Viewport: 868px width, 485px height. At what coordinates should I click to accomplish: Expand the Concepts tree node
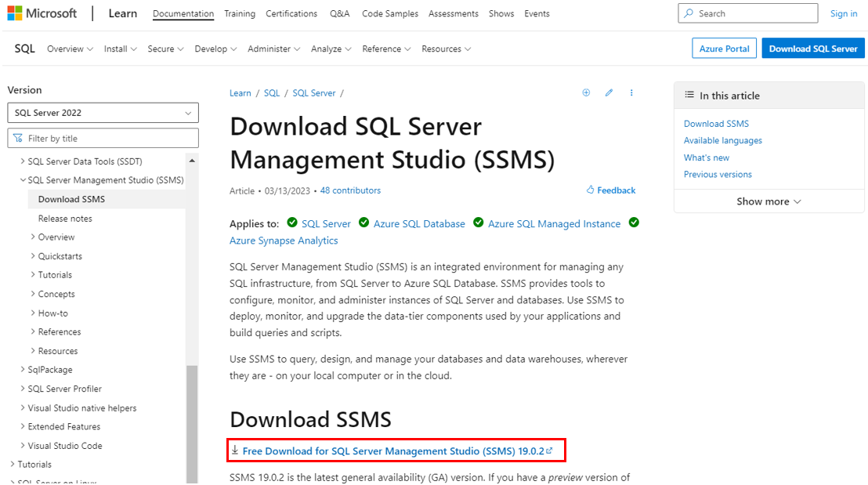[x=33, y=294]
